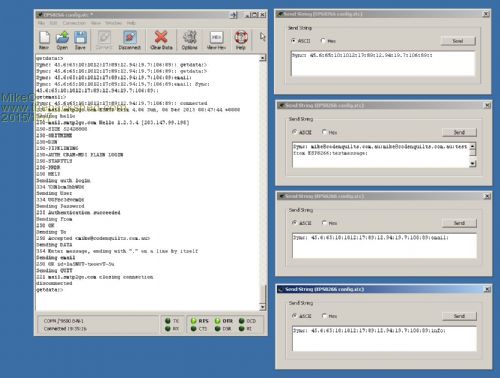The image size is (500, 378).
Task: Click the RX status LED
Action: pyautogui.click(x=168, y=329)
